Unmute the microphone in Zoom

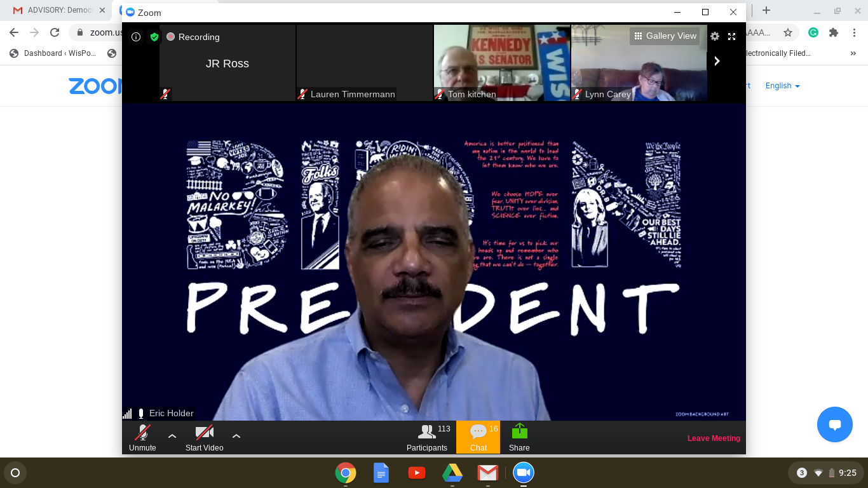point(142,438)
